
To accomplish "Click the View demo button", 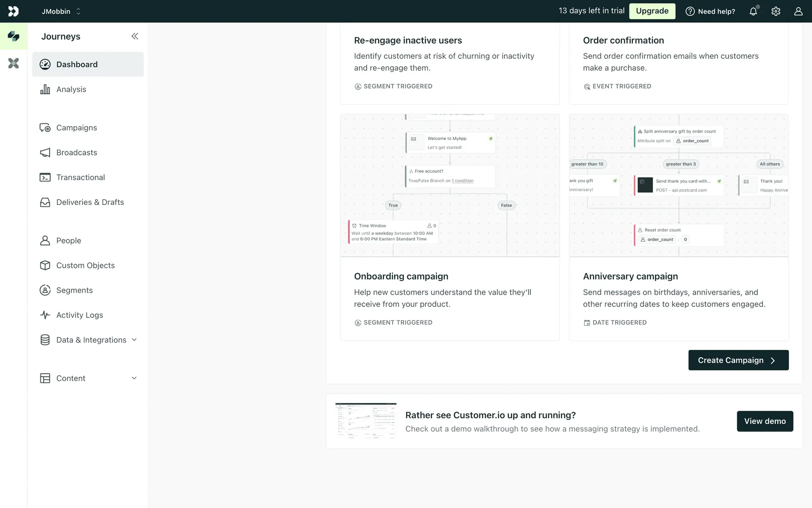I will tap(765, 421).
